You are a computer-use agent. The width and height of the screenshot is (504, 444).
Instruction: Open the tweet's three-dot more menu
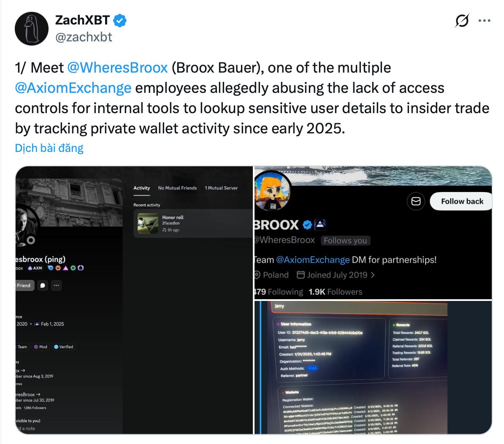[x=484, y=20]
